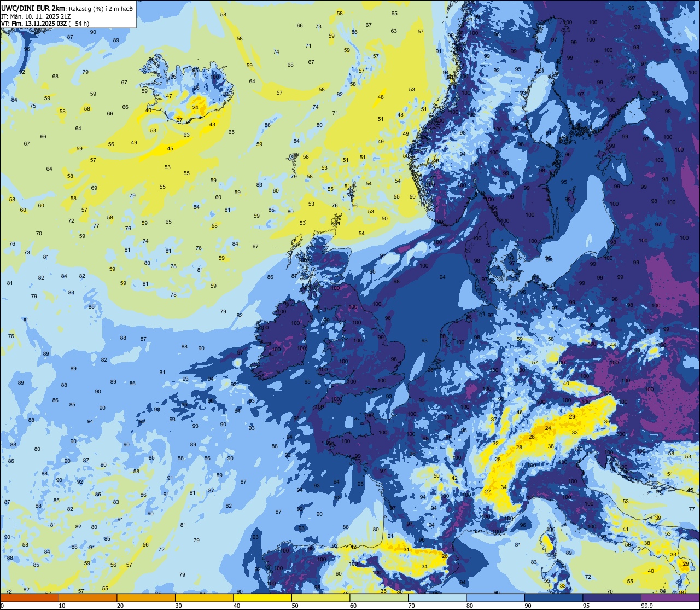
Task: Click the legend tick label '70'
Action: [412, 606]
